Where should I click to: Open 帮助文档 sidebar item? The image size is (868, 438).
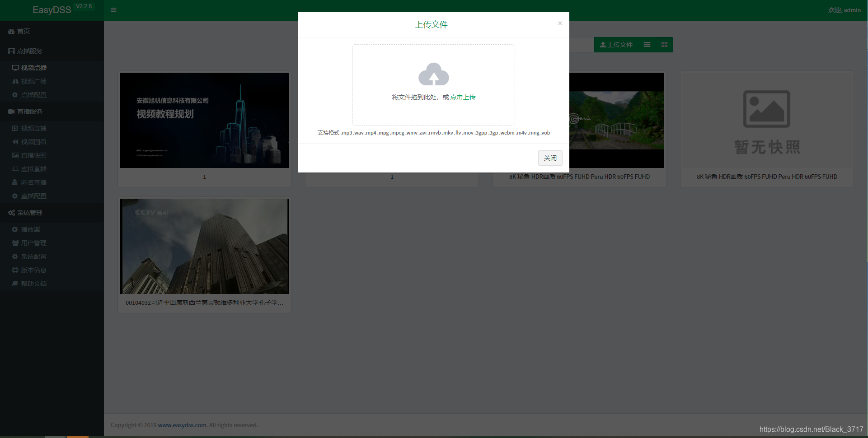pyautogui.click(x=52, y=284)
